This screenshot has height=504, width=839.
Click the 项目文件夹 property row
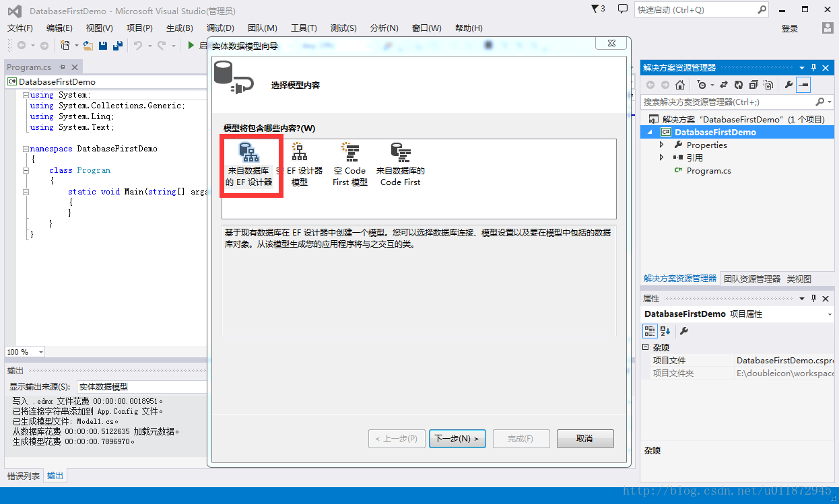click(x=737, y=373)
